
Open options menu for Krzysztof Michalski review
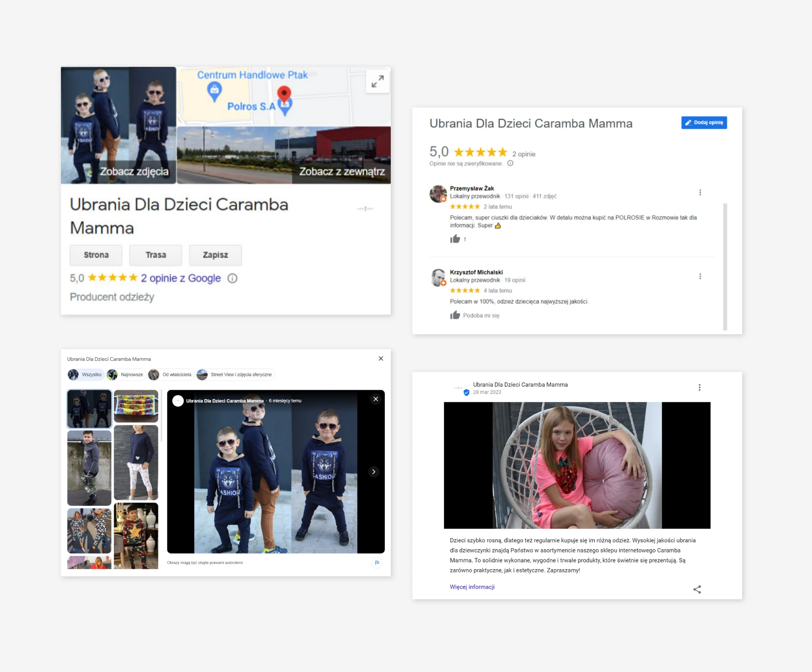coord(700,276)
